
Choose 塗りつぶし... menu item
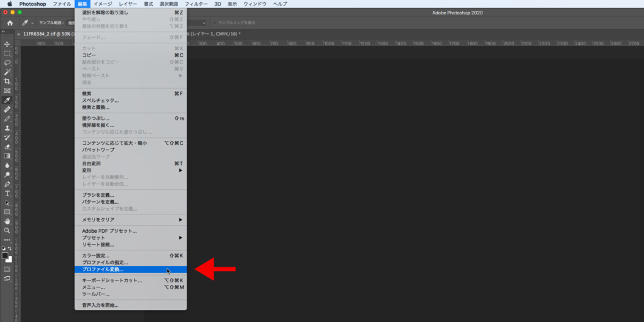131,118
